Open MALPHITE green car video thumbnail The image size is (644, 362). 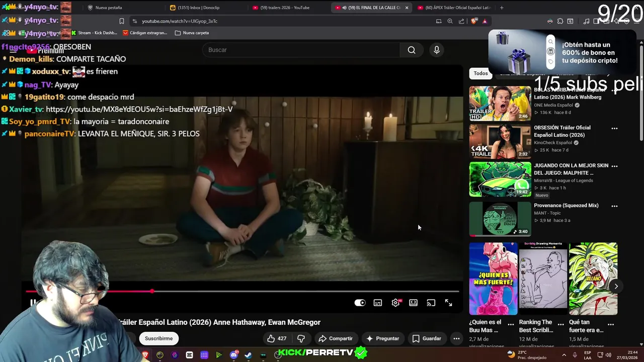click(500, 179)
